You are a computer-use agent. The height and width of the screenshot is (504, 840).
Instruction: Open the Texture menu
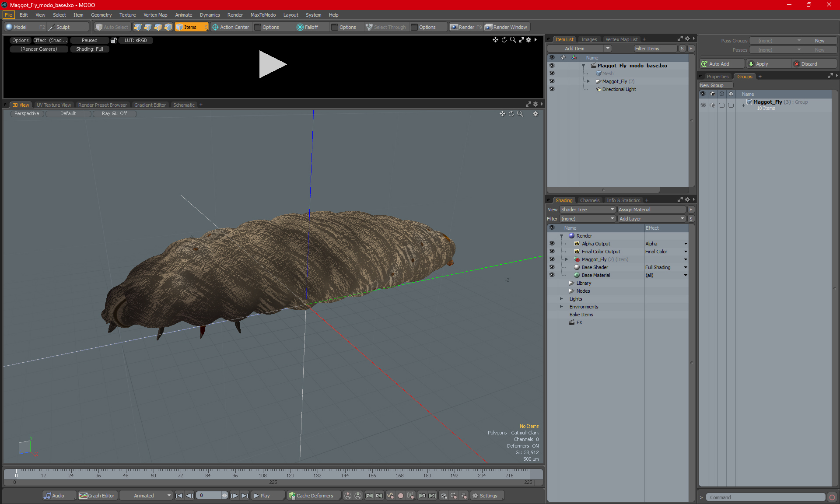tap(127, 15)
